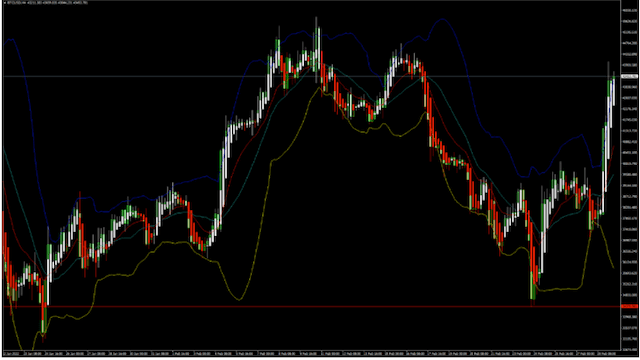Click the topmost price label on the axis

click(x=629, y=10)
